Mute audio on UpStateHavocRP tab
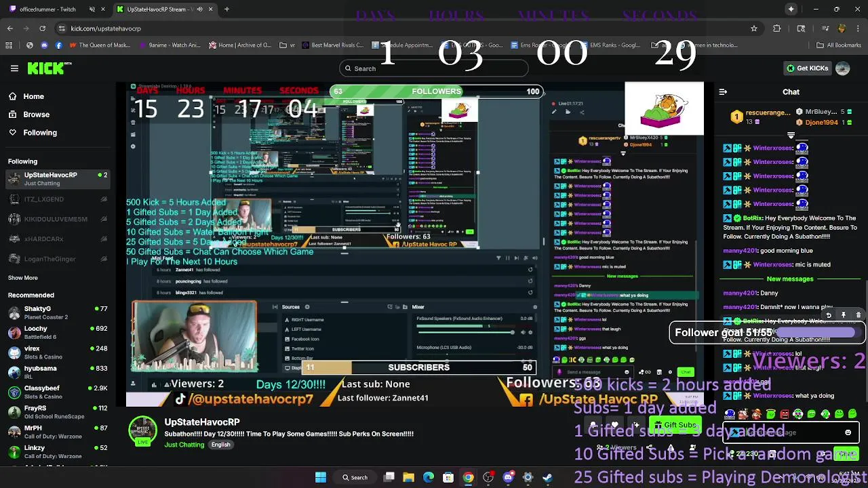868x488 pixels. (x=199, y=9)
